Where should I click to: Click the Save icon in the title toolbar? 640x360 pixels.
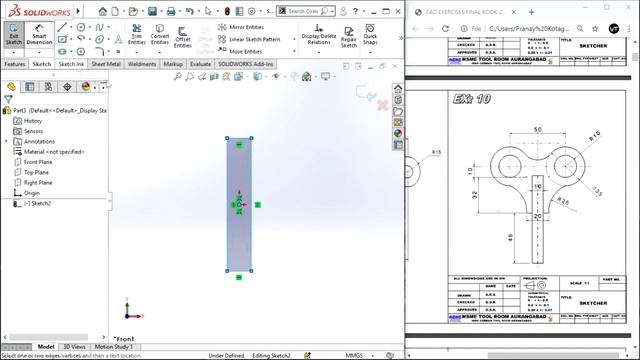(152, 11)
